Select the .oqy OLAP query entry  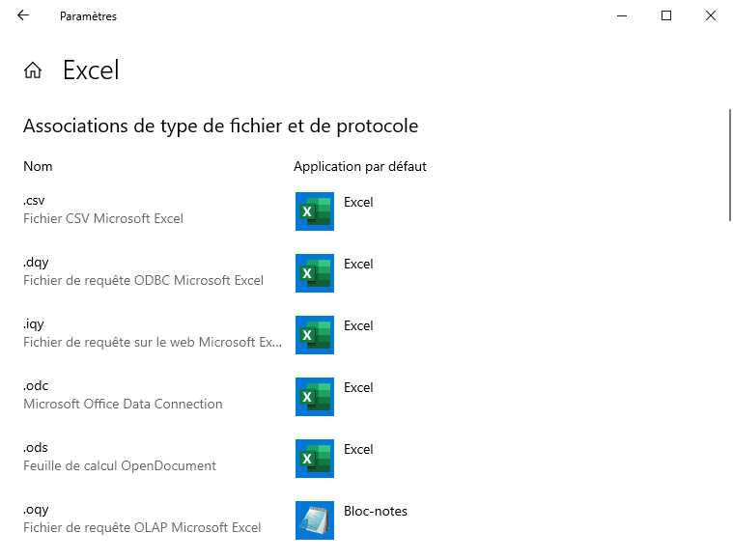tap(36, 510)
